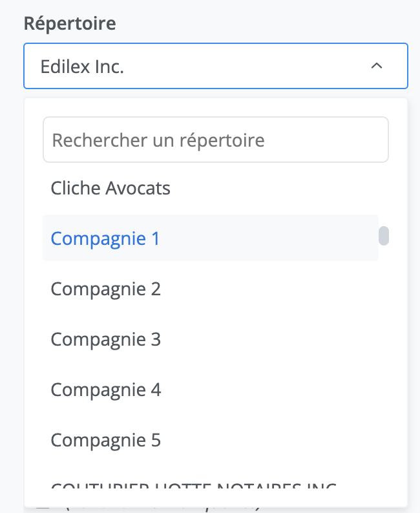Click the dropdown list scrollbar thumb
420x513 pixels.
384,236
